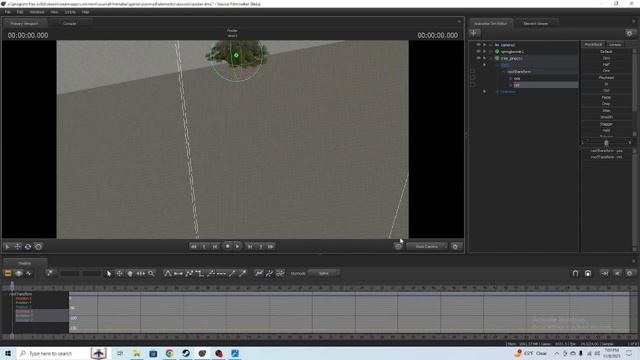Screen dimensions: 640x360
Task: Open viewport settings gear icon
Action: [455, 247]
